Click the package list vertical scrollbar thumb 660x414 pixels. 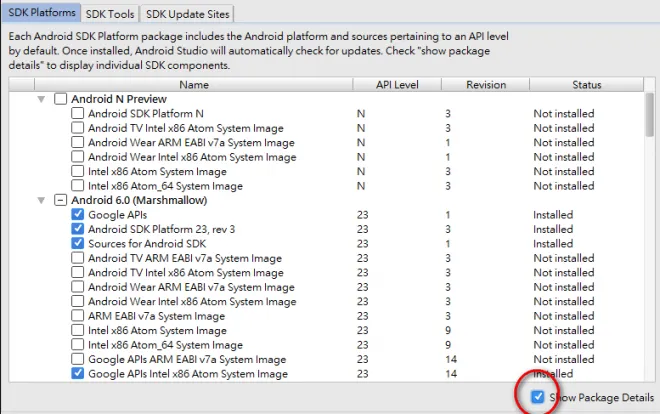coord(650,114)
